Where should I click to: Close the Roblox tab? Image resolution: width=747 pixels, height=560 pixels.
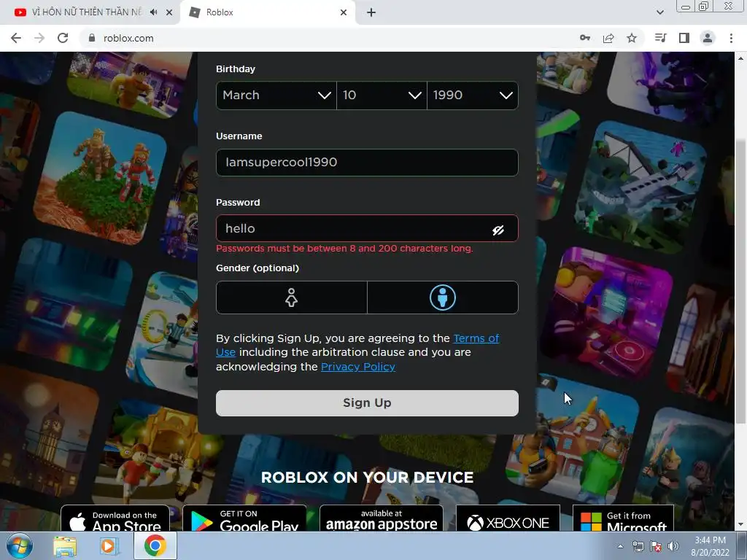[344, 12]
